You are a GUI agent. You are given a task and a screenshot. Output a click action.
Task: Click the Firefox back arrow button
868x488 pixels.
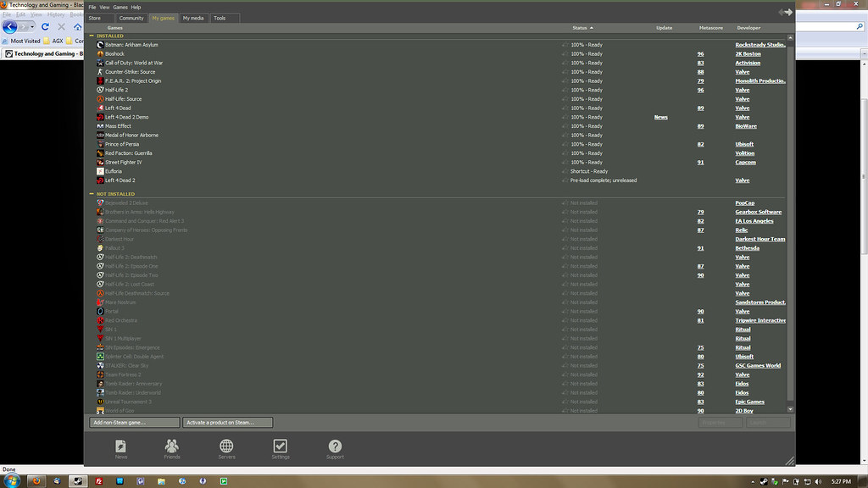click(10, 26)
